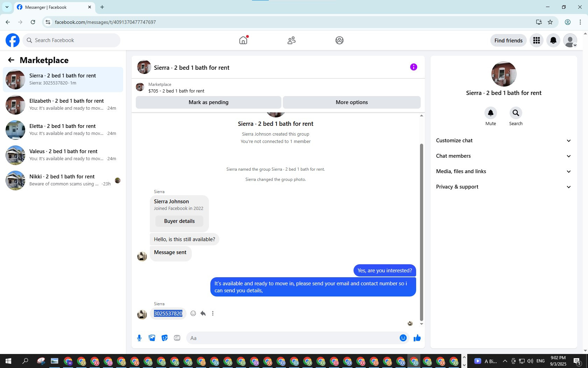Open the emoji picker in message box
The width and height of the screenshot is (588, 368).
[403, 338]
